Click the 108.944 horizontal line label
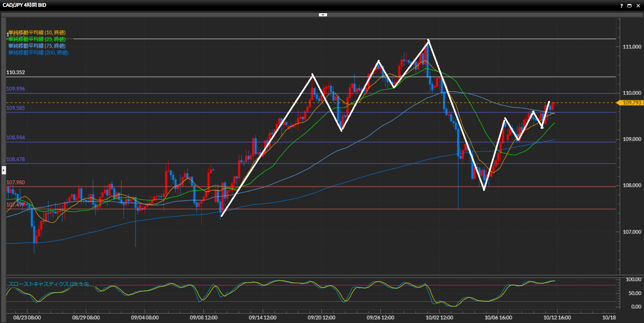The height and width of the screenshot is (323, 644). [15, 137]
